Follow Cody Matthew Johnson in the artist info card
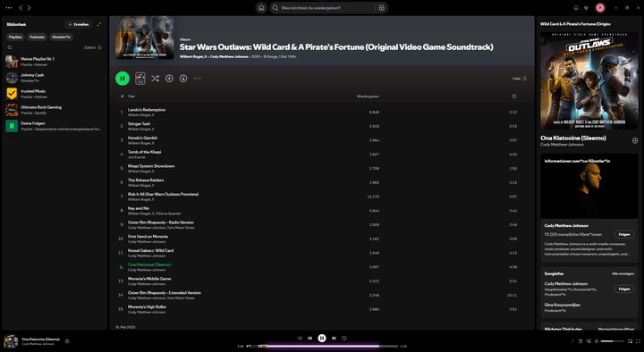 tap(624, 234)
